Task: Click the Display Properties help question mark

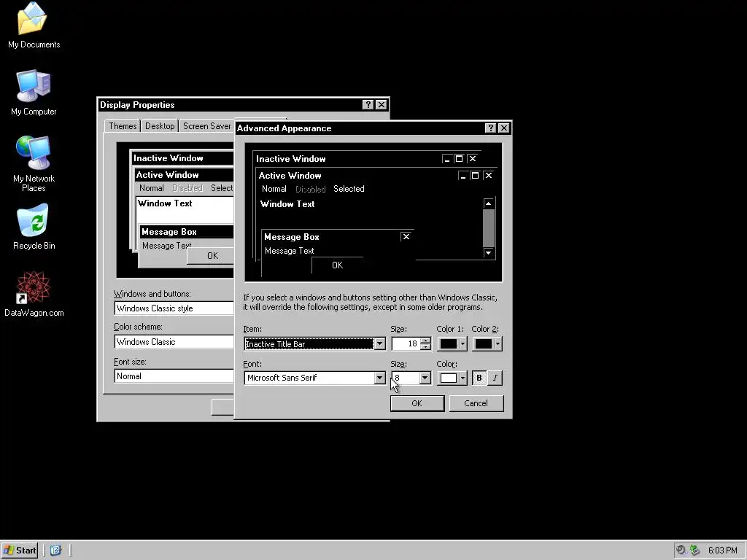Action: [368, 105]
